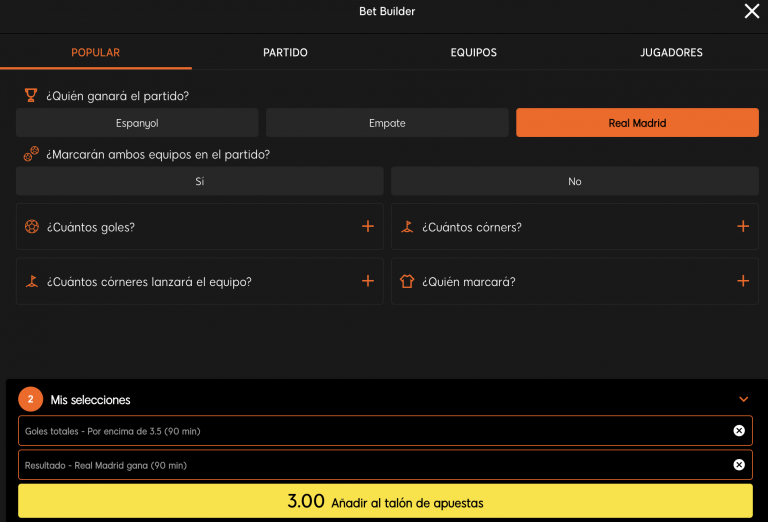Image resolution: width=768 pixels, height=522 pixels.
Task: Expand ¿Cuántos córneres lanzará el equipo? plus
Action: 367,282
